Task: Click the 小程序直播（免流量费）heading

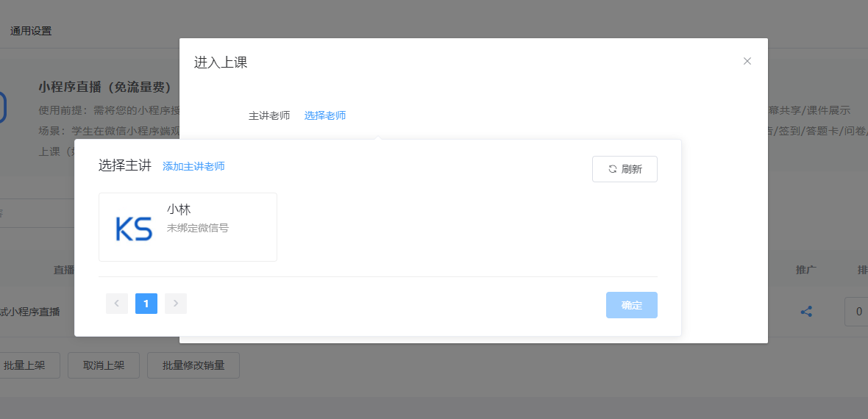Action: 104,87
